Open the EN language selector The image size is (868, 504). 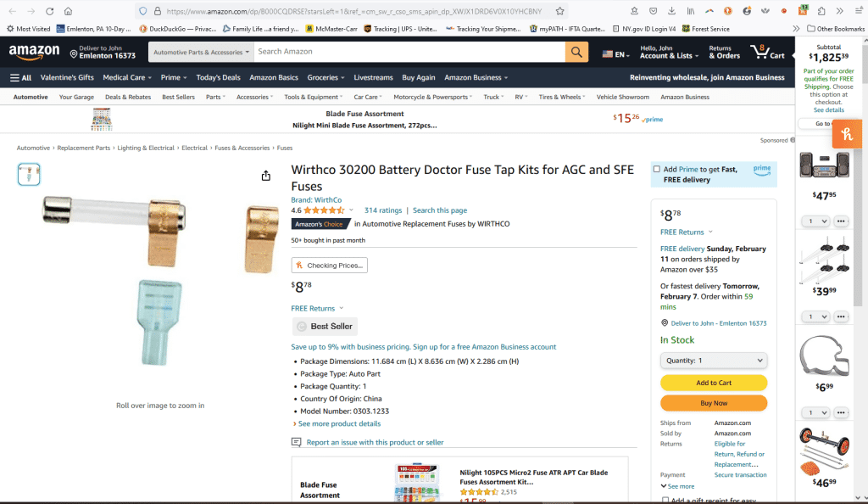coord(616,54)
